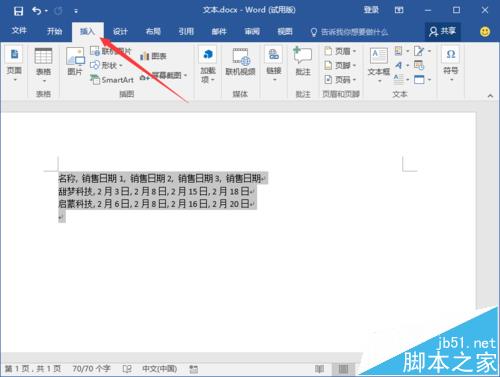
Task: Switch to the 开始 tab
Action: point(54,31)
